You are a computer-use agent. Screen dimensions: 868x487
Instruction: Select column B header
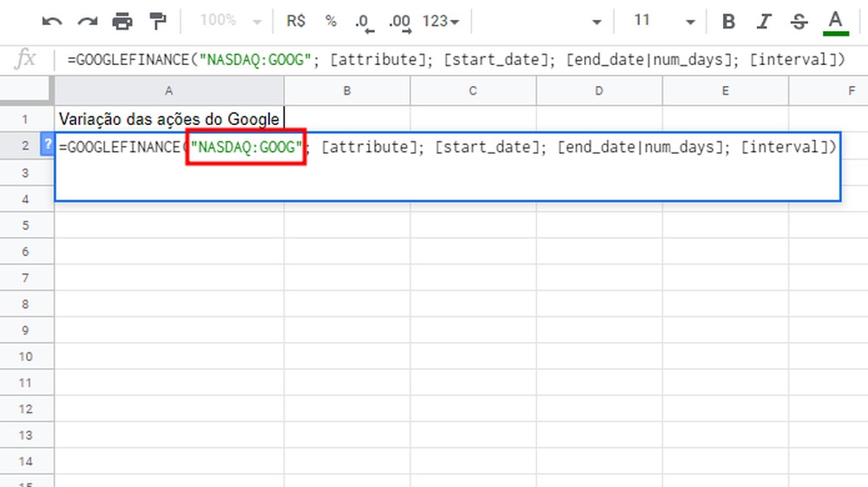point(347,91)
